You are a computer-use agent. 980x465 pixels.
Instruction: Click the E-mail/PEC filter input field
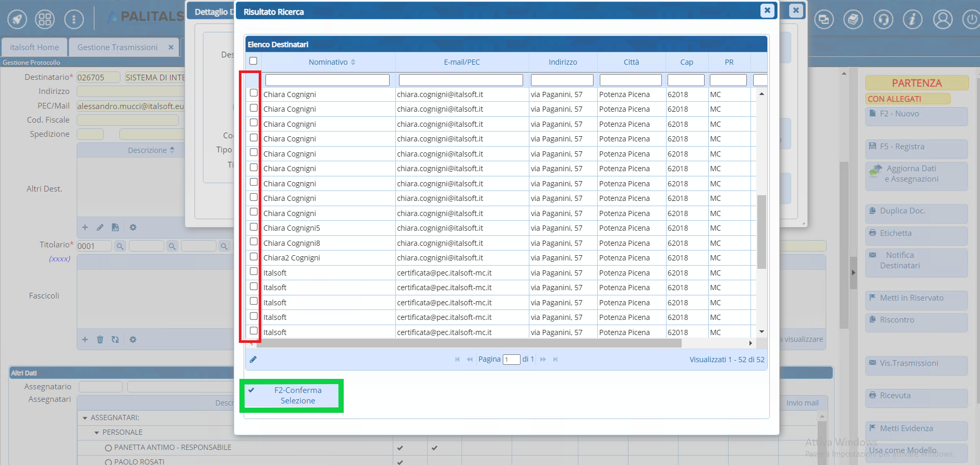coord(461,80)
